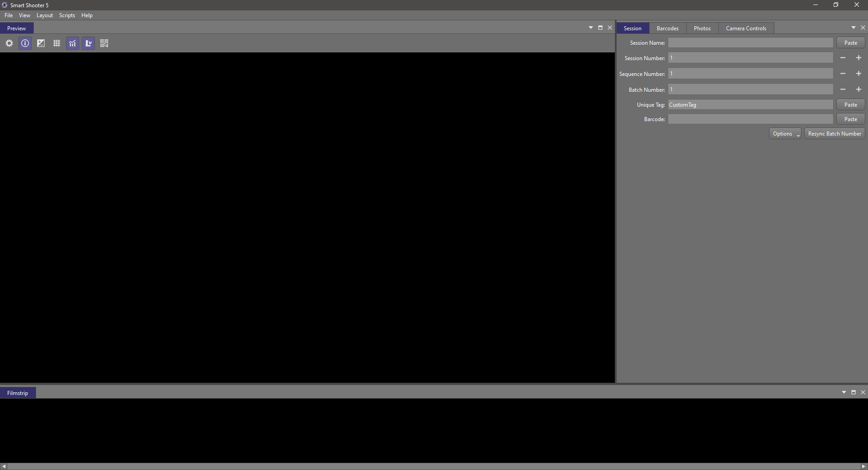
Task: Toggle the info overlay icon
Action: click(25, 43)
